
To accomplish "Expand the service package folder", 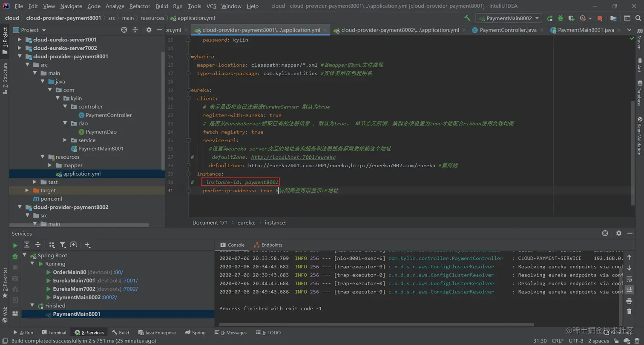I will pos(65,140).
